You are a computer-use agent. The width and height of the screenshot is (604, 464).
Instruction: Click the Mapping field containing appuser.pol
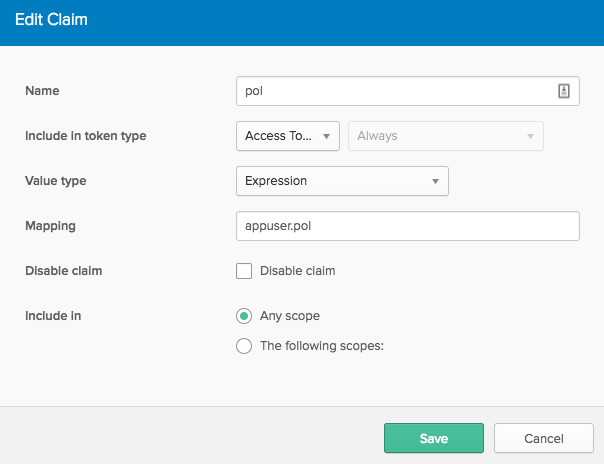408,226
